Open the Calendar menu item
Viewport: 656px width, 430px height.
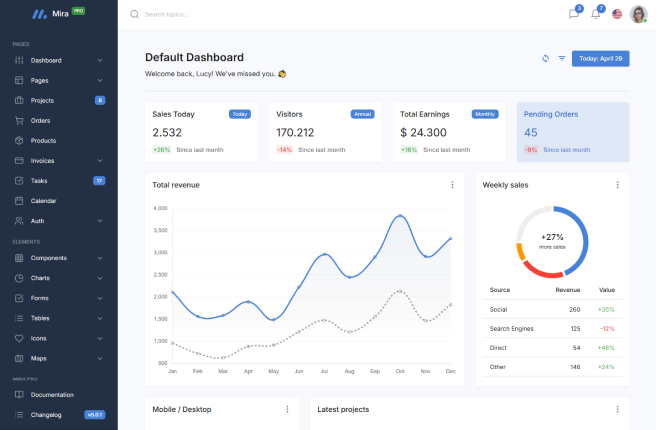coord(59,201)
